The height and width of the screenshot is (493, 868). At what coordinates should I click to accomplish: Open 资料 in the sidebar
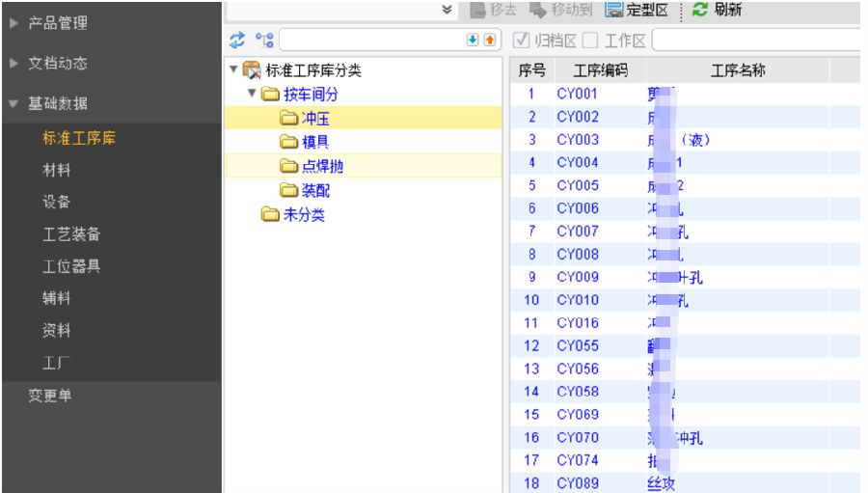pos(57,330)
